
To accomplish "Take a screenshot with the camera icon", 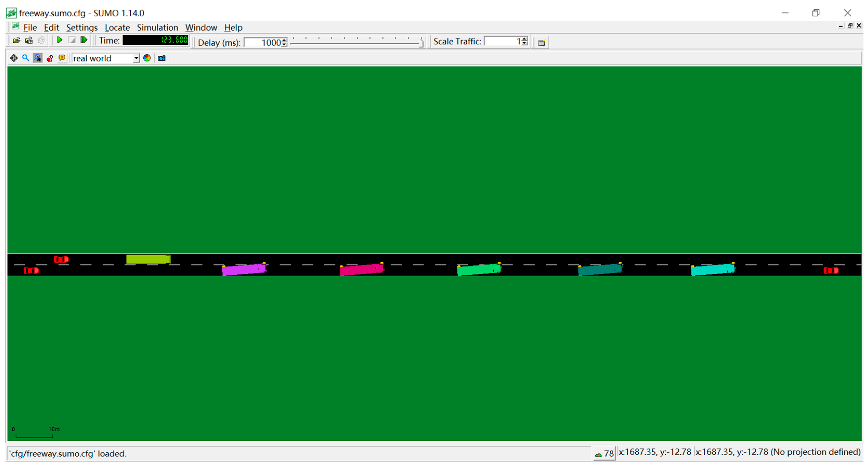I will [162, 58].
